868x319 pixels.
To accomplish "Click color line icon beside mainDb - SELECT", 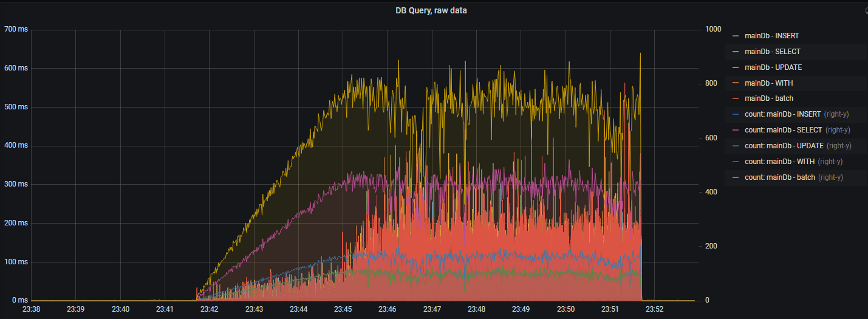I will 736,52.
